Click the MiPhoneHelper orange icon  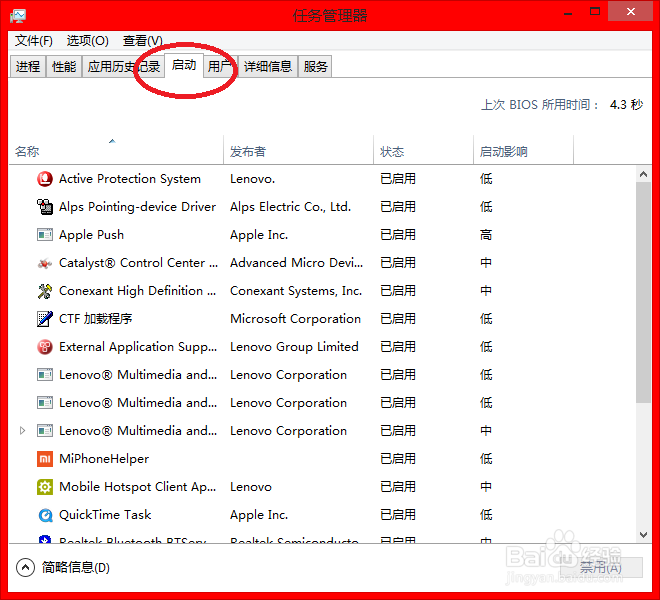[45, 459]
